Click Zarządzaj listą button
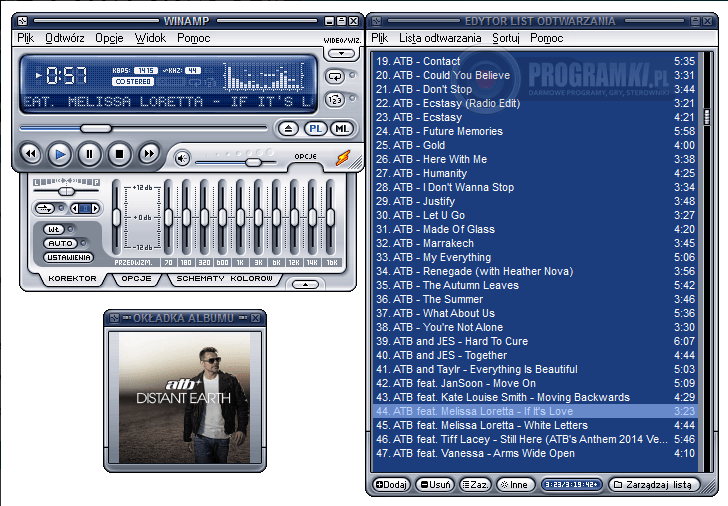 pyautogui.click(x=654, y=485)
